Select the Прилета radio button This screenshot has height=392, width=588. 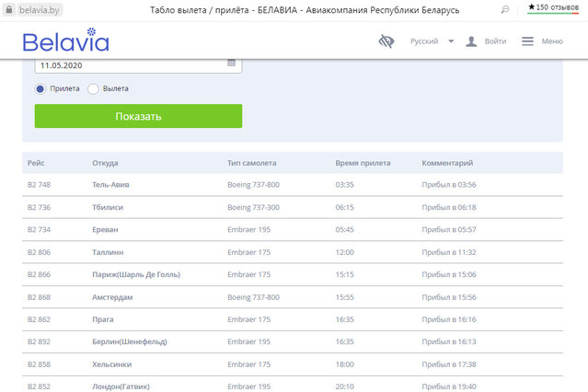coord(40,89)
